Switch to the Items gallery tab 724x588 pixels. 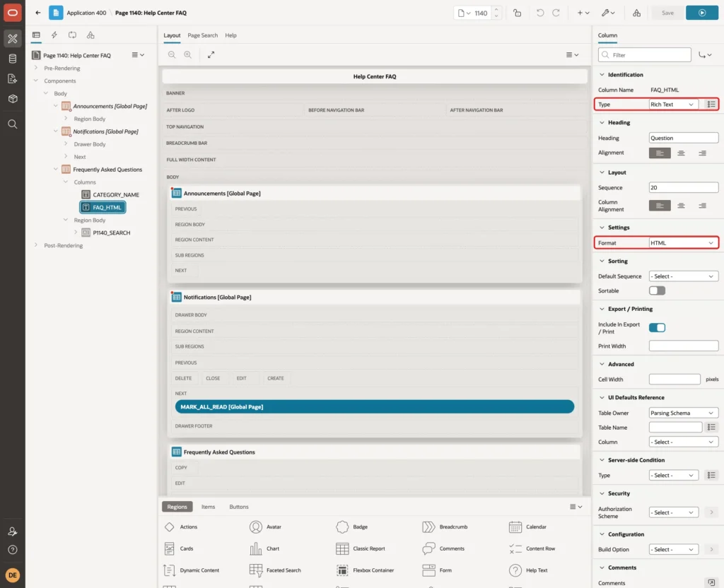(209, 507)
